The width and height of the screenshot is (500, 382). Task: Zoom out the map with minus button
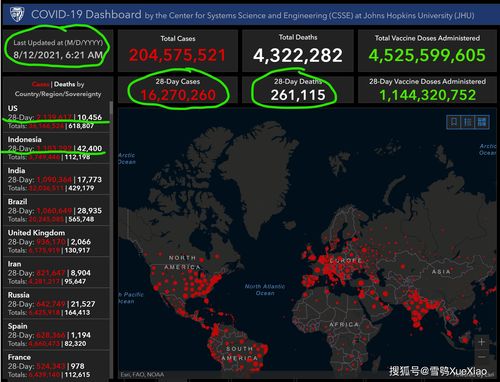[x=481, y=357]
